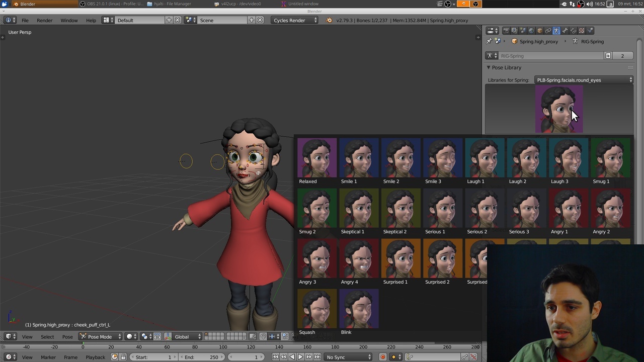The width and height of the screenshot is (644, 362).
Task: Jump to end of frame range button
Action: pyautogui.click(x=318, y=357)
